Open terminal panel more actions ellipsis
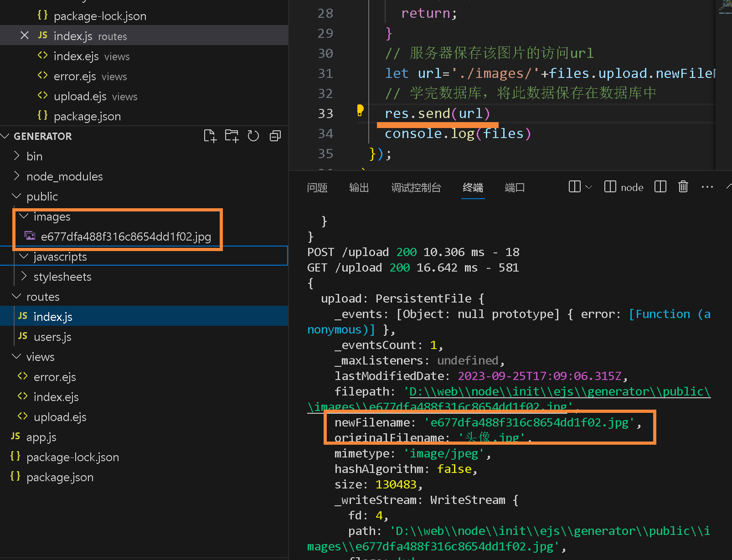Viewport: 732px width, 560px height. click(x=707, y=187)
